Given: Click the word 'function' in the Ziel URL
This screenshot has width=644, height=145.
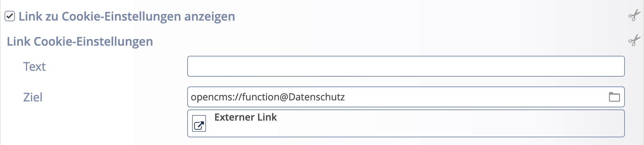Looking at the screenshot, I should coord(260,97).
